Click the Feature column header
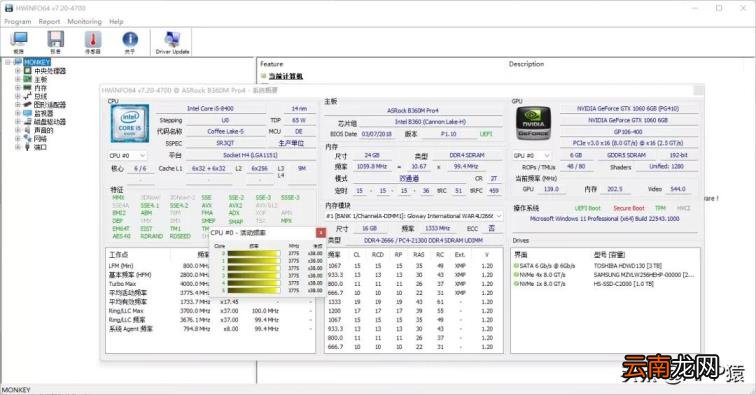756x395 pixels. [x=271, y=64]
